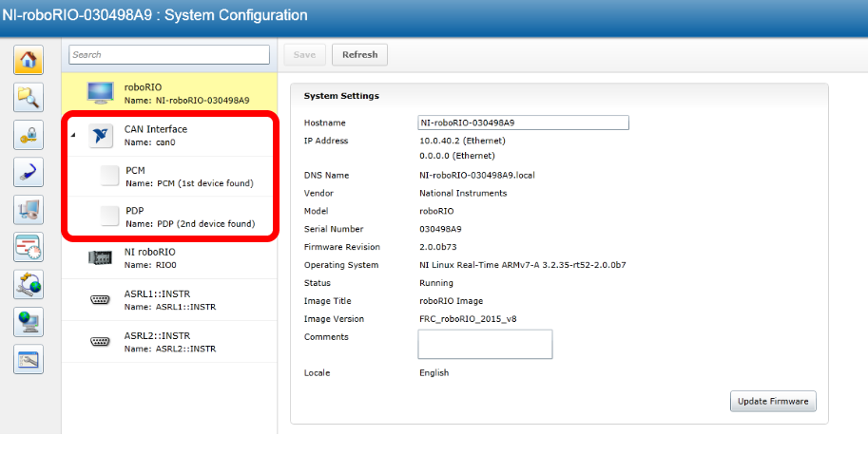This screenshot has height=473, width=868.
Task: Click Image Version FRC_roboRIO_2015_v8
Action: click(468, 318)
